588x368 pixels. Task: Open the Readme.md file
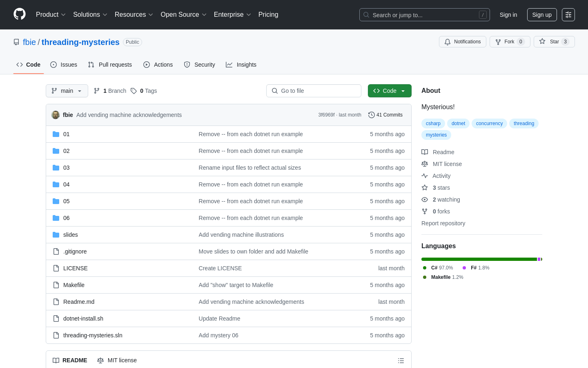(79, 302)
